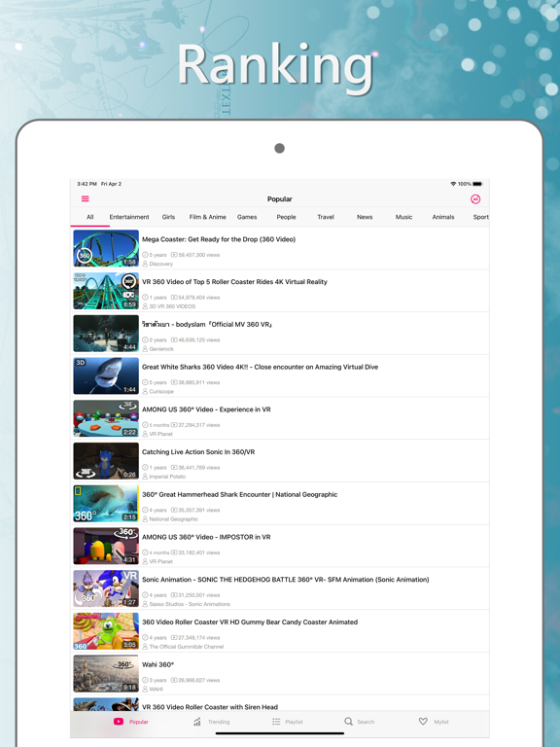
Task: Open Mega Coaster roller coaster thumbnail
Action: pos(106,248)
